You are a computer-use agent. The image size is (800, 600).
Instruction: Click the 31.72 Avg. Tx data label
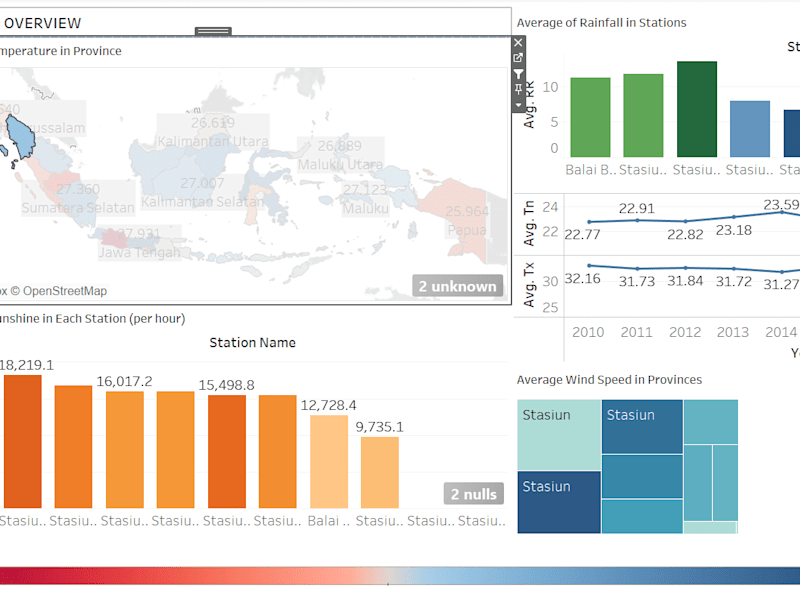[734, 281]
